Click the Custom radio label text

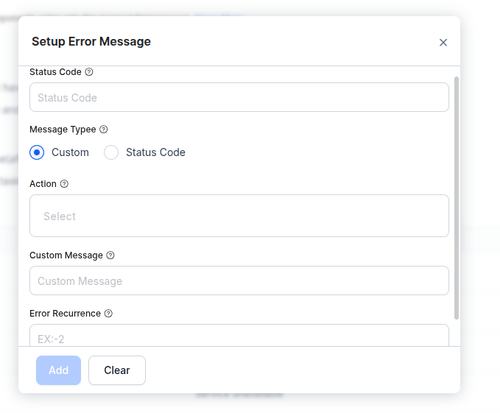point(70,152)
